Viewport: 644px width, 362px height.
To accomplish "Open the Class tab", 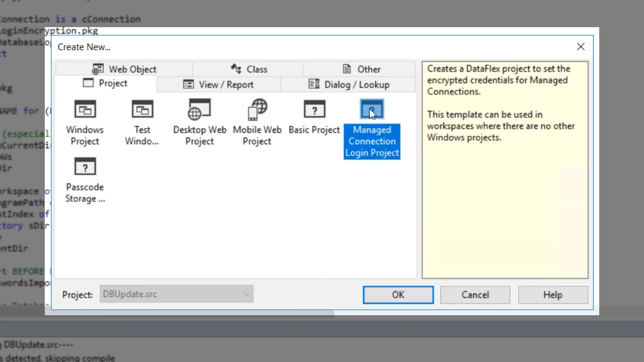I will (x=249, y=69).
